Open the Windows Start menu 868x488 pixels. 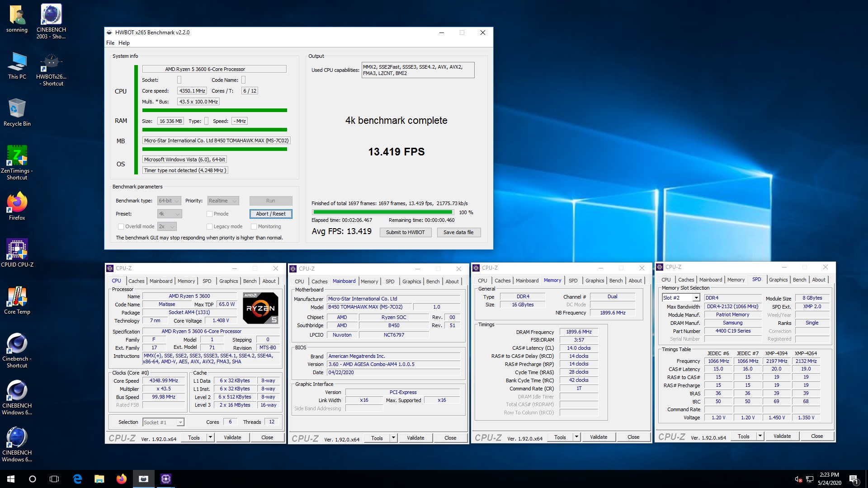click(11, 479)
